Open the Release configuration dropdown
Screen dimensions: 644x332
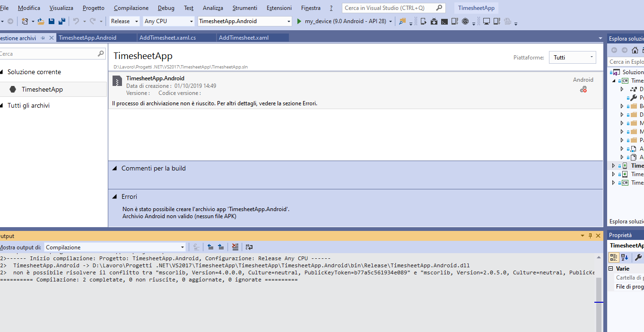point(125,21)
